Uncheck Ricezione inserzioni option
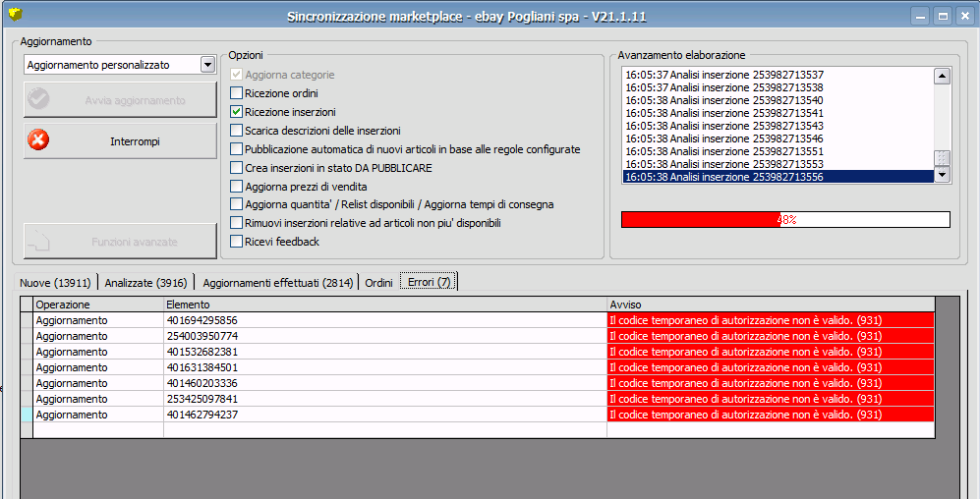 (x=236, y=112)
